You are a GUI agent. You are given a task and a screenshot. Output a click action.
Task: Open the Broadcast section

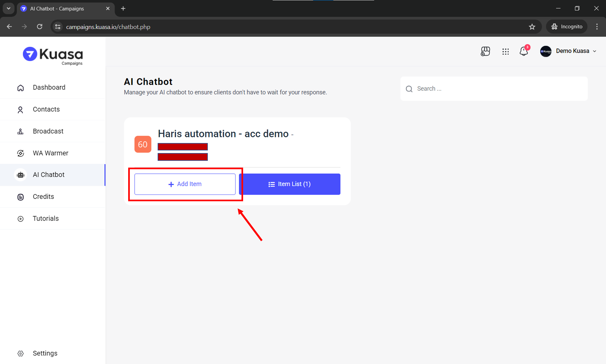48,131
